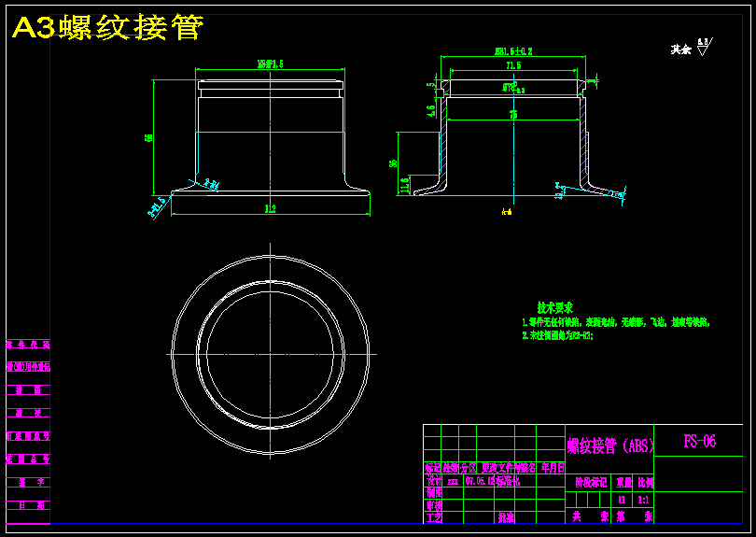Click the '11.6' vertical dimension text

click(x=404, y=184)
